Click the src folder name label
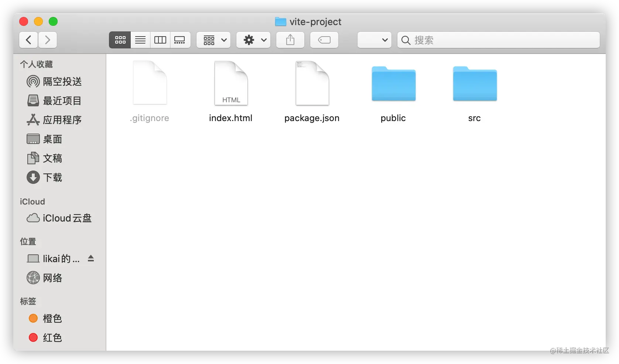This screenshot has width=619, height=364. point(475,118)
